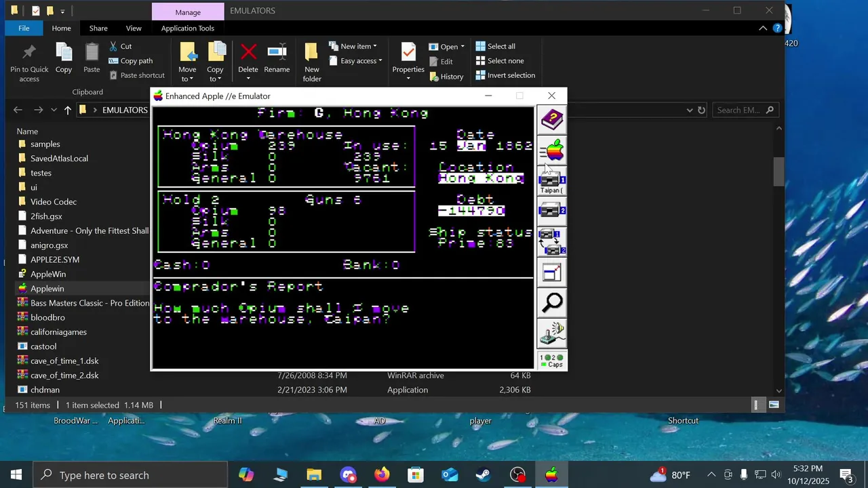
Task: Click the swap disk drives icon
Action: [x=552, y=242]
